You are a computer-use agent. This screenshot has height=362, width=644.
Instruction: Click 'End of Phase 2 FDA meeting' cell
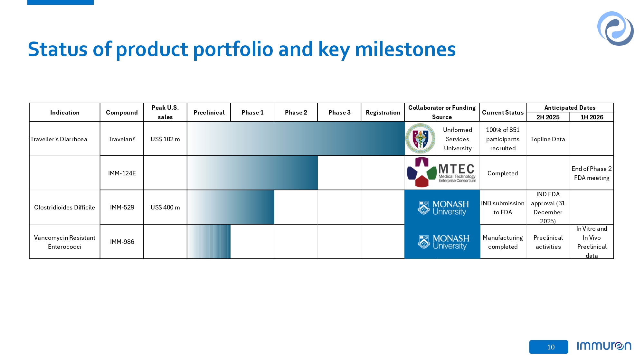click(x=592, y=173)
